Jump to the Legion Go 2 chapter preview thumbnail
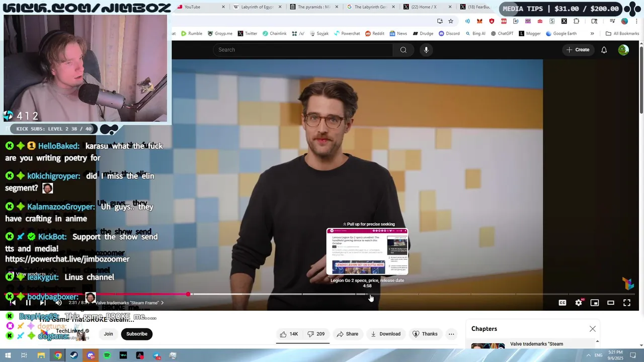Viewport: 644px width, 362px height. 367,252
